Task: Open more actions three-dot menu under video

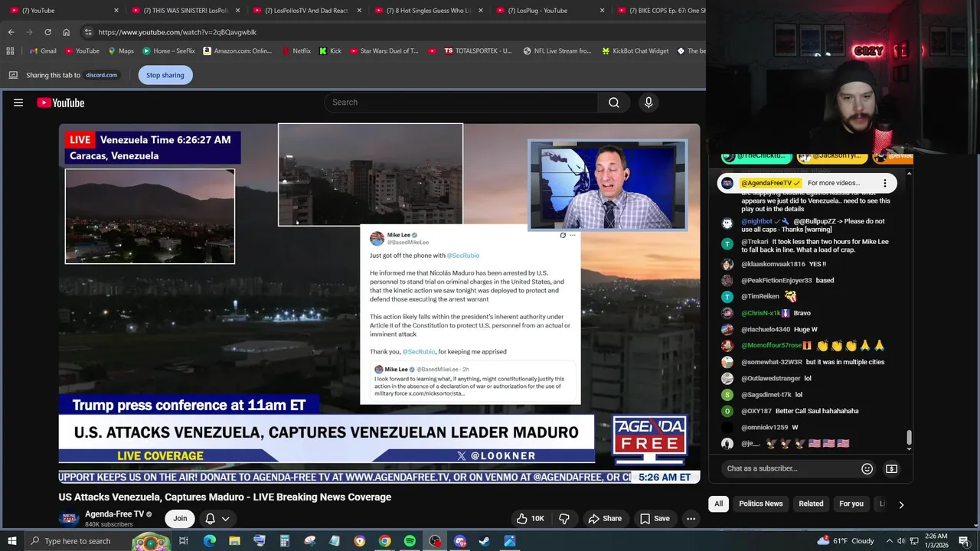Action: [x=691, y=519]
